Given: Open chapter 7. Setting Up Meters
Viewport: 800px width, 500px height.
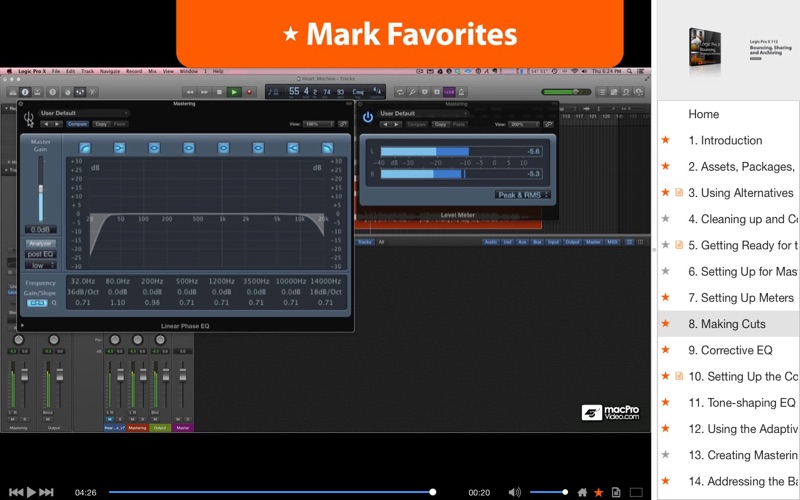Looking at the screenshot, I should pos(730,297).
